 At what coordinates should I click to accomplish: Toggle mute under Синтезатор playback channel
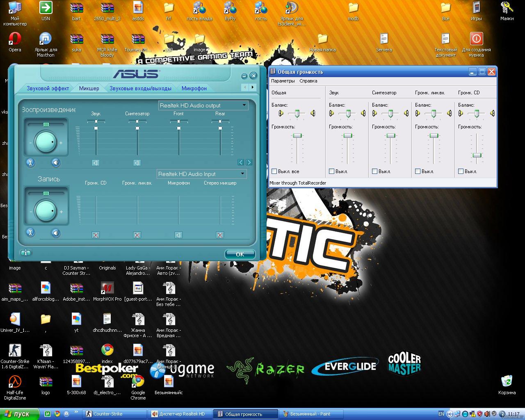click(137, 163)
